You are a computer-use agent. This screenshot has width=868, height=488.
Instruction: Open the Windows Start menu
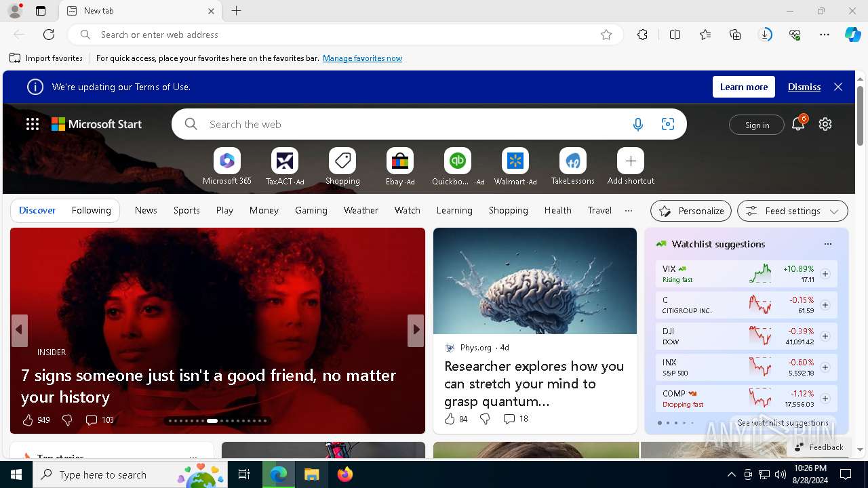tap(16, 474)
